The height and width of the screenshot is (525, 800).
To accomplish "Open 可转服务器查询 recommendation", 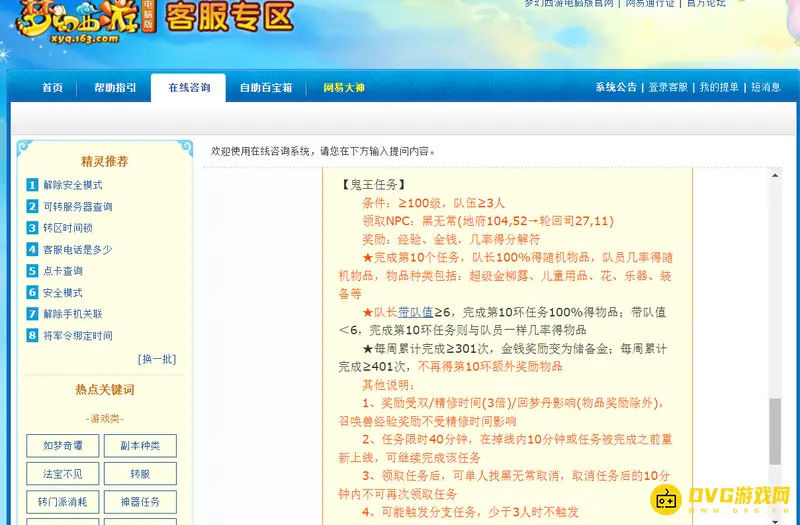I will [x=78, y=207].
